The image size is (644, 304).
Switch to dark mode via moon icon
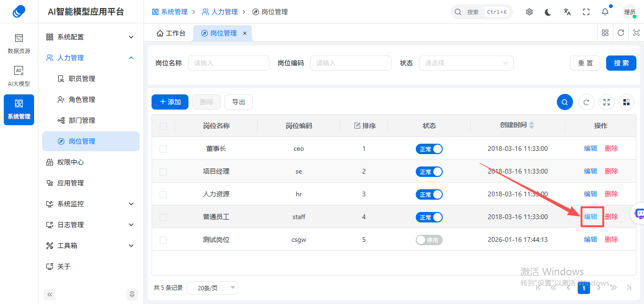click(x=548, y=12)
